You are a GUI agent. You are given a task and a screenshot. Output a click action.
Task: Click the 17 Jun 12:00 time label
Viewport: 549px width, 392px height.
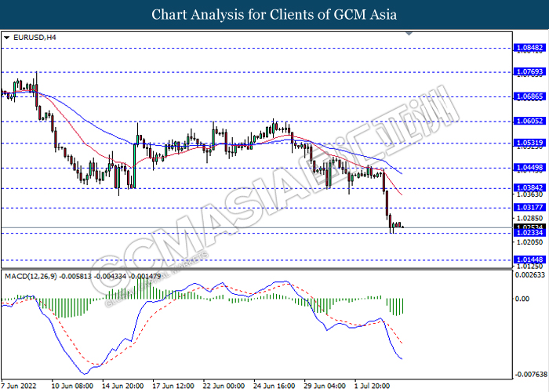click(173, 386)
